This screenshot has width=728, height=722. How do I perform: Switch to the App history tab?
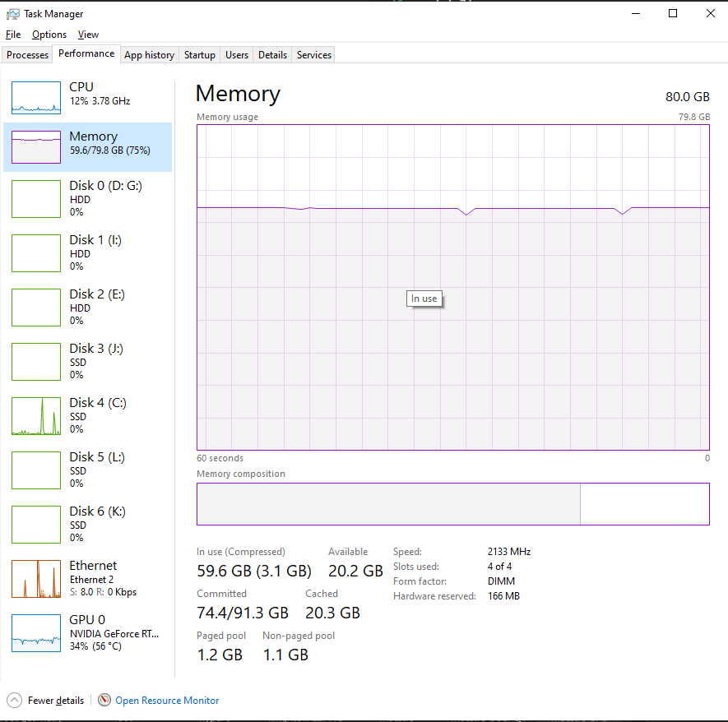(150, 55)
